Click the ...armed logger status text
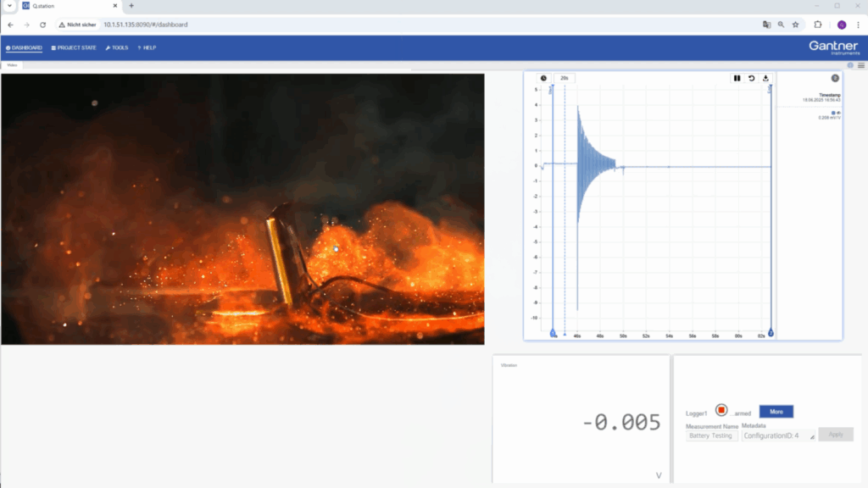Screen dimensions: 868x488 pyautogui.click(x=741, y=413)
